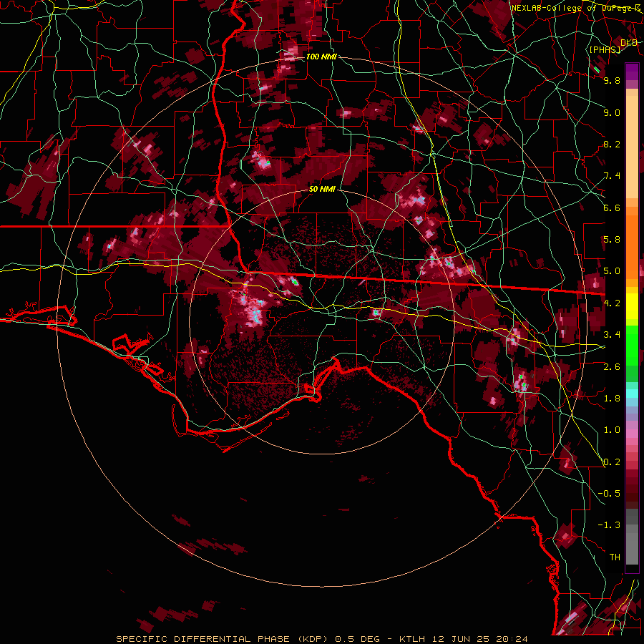Click the 5.8 value on the color scale

point(612,240)
